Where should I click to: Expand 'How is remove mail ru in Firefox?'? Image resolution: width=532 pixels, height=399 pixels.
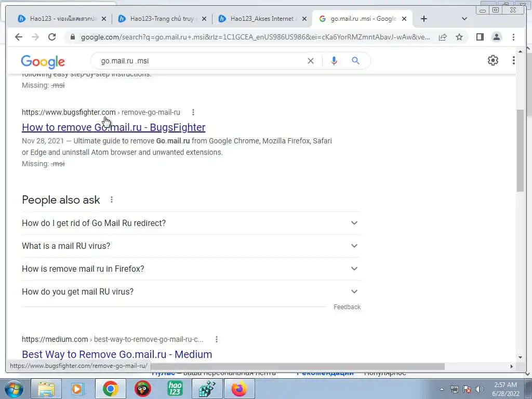(191, 269)
